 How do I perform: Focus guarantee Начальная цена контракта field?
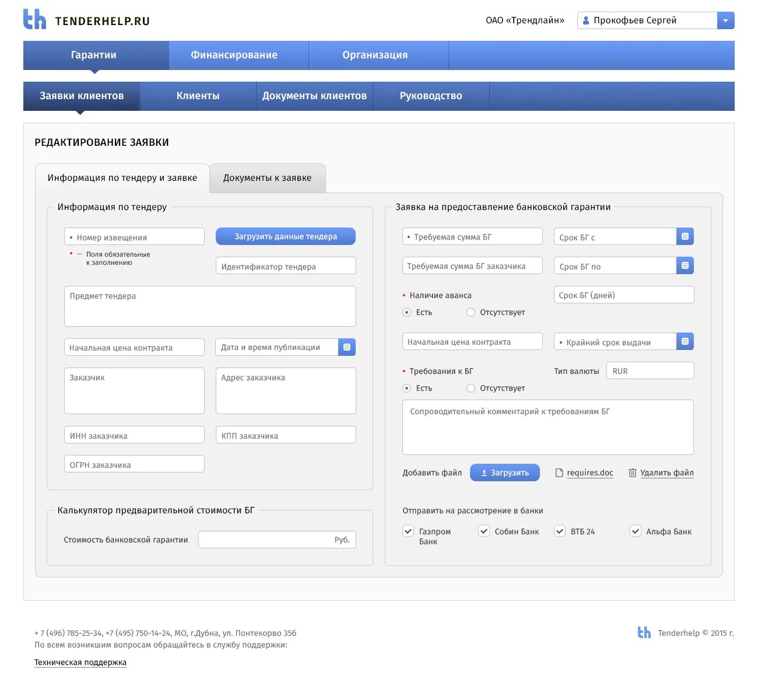click(472, 341)
